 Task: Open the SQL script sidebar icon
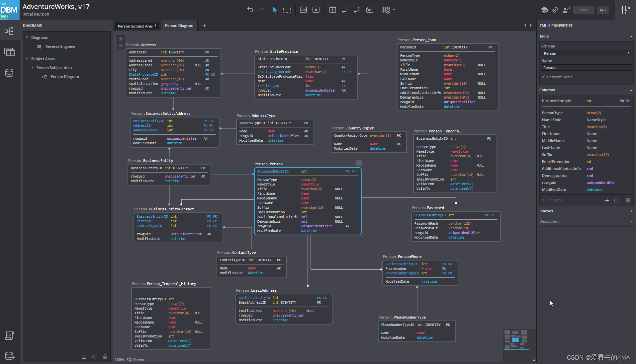[x=9, y=335]
